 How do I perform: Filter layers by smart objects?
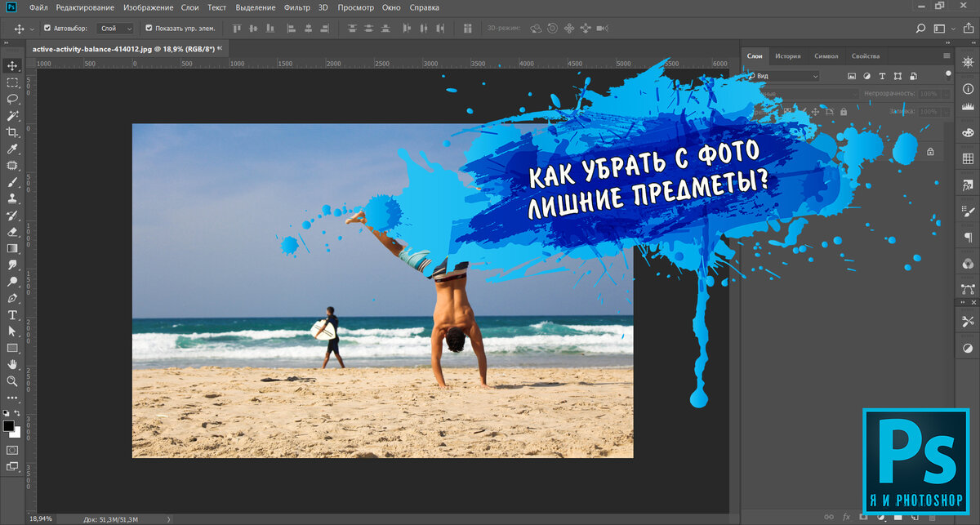(x=914, y=76)
